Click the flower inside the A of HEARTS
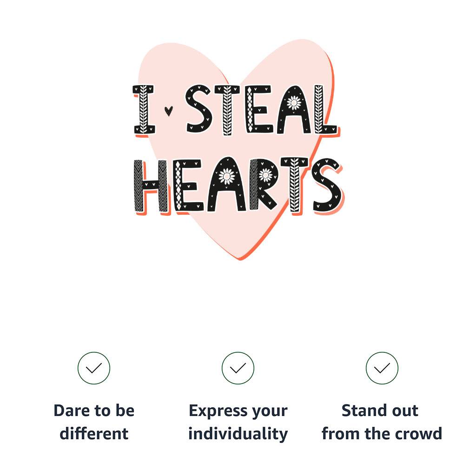The width and height of the screenshot is (476, 476). pos(227,176)
